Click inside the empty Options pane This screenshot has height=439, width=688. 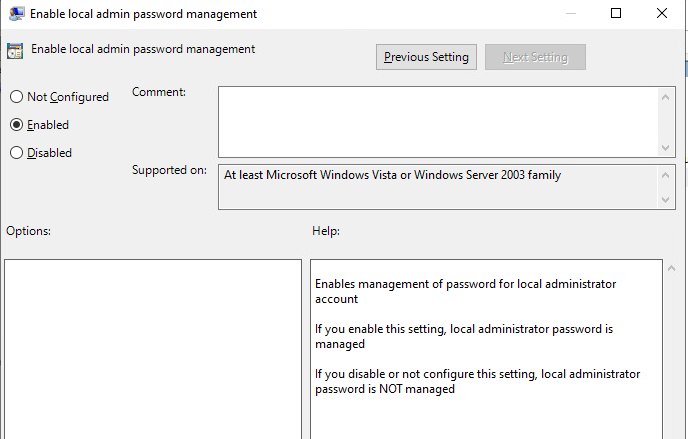tap(153, 348)
